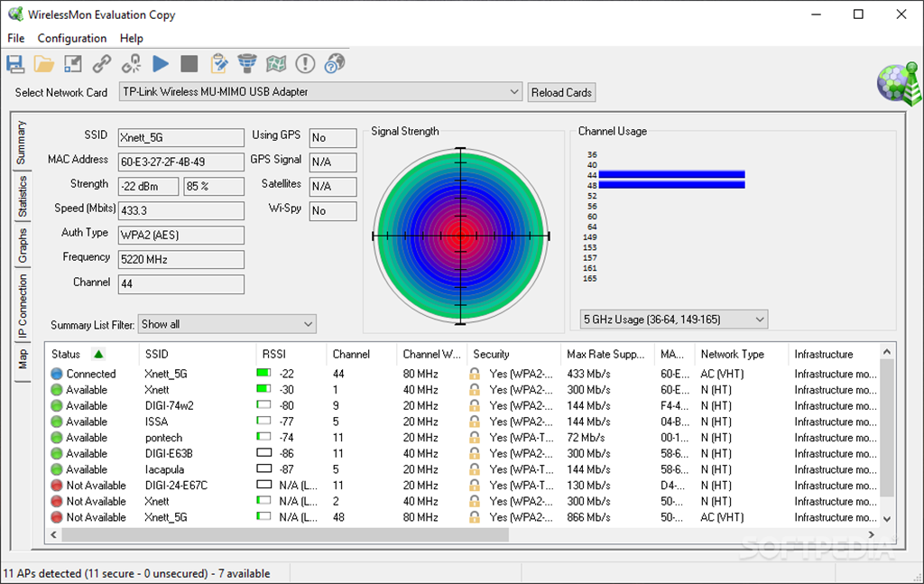Click the blue antenna dish toolbar icon
This screenshot has height=584, width=924.
[247, 64]
